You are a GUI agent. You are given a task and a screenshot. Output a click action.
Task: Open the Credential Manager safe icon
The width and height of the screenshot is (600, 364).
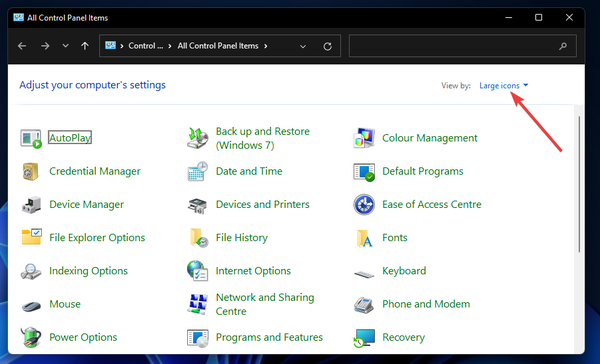31,171
